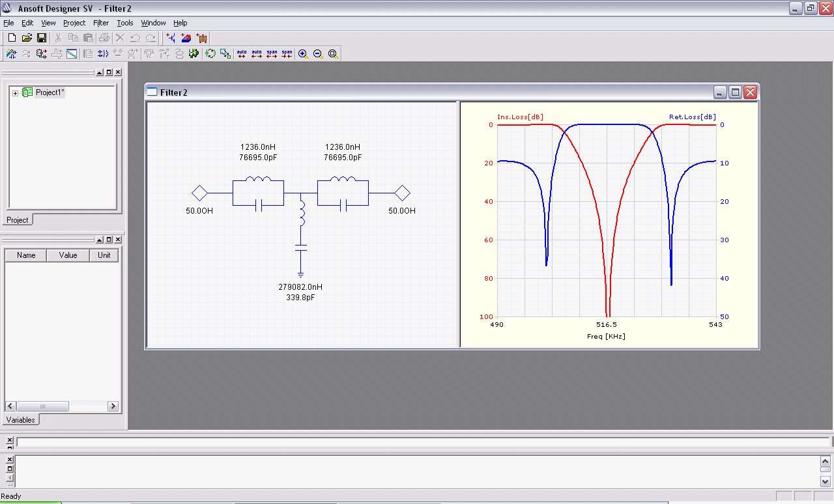This screenshot has height=504, width=834.
Task: Click the export circuit icon with red arrow
Action: point(42,53)
